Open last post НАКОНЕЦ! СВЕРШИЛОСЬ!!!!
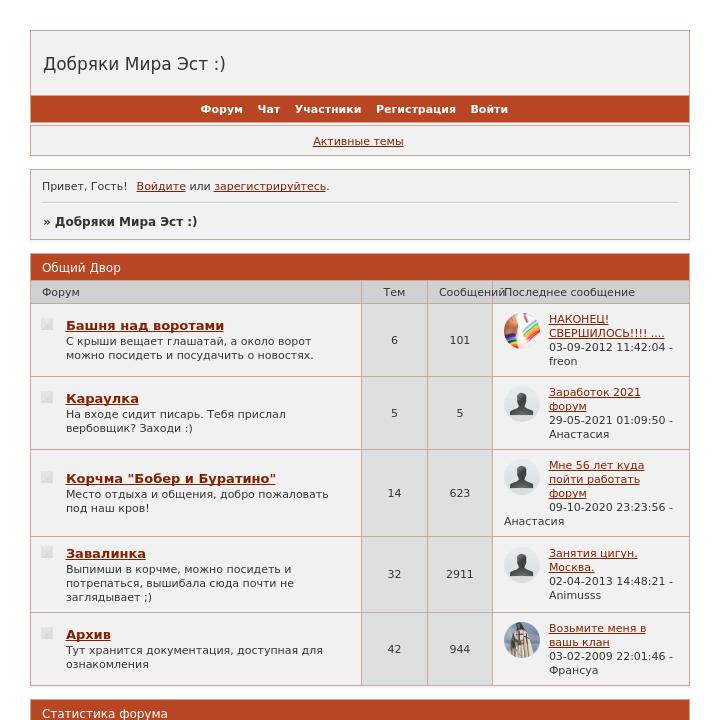The height and width of the screenshot is (720, 720). click(x=606, y=326)
